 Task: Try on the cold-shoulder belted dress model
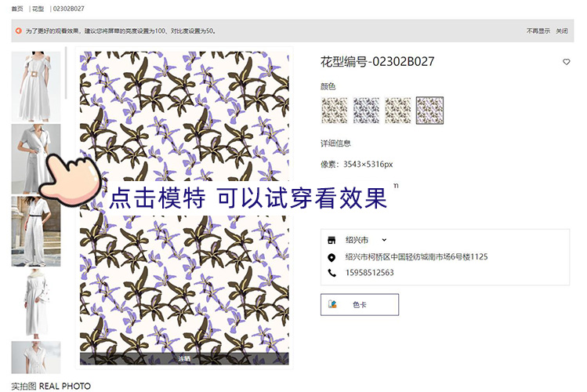click(x=36, y=86)
